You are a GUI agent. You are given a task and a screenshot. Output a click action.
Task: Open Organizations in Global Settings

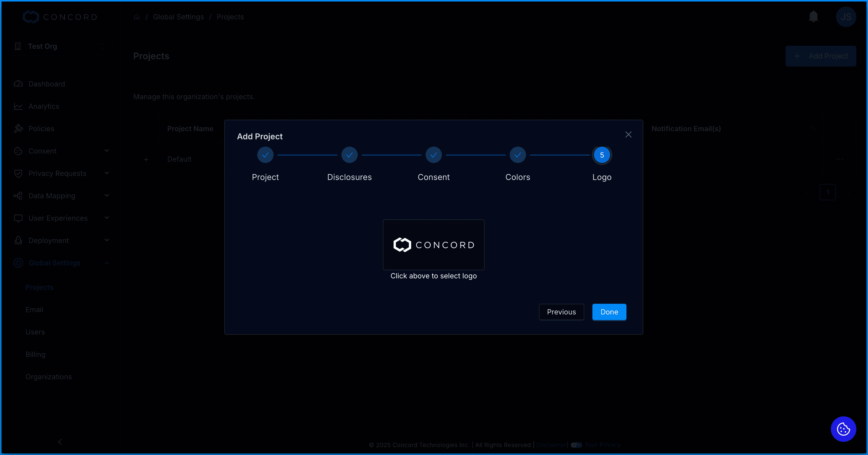point(49,376)
